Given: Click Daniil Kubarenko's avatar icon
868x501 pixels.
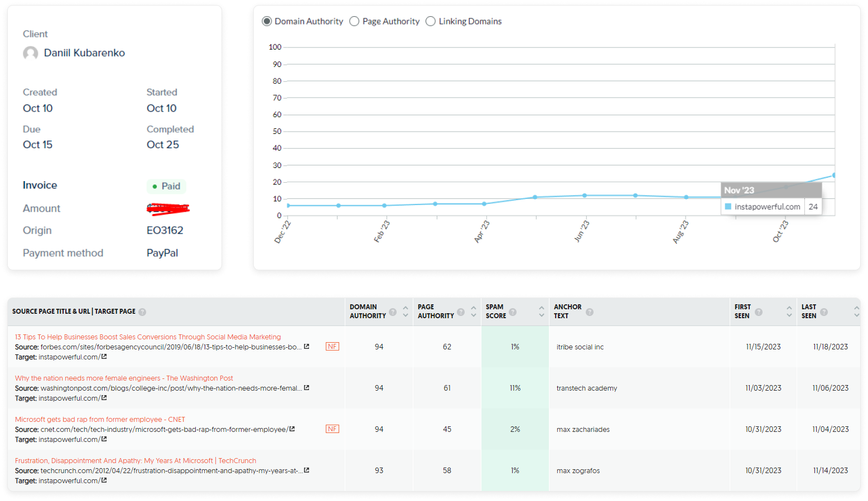Looking at the screenshot, I should click(31, 53).
